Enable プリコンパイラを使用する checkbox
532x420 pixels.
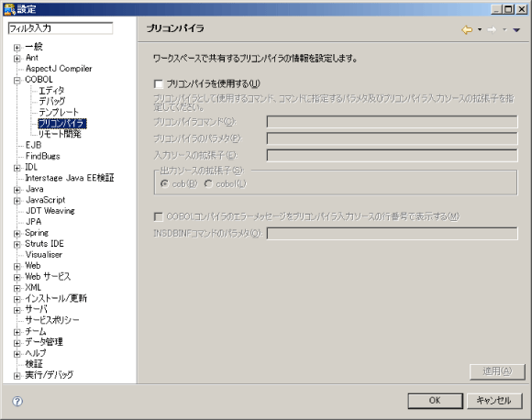point(159,83)
